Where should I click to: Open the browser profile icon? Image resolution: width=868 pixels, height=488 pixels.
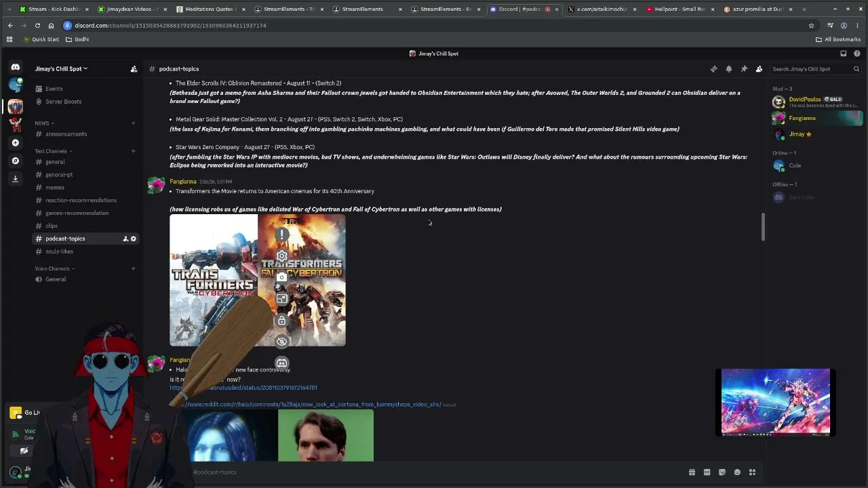pos(844,26)
